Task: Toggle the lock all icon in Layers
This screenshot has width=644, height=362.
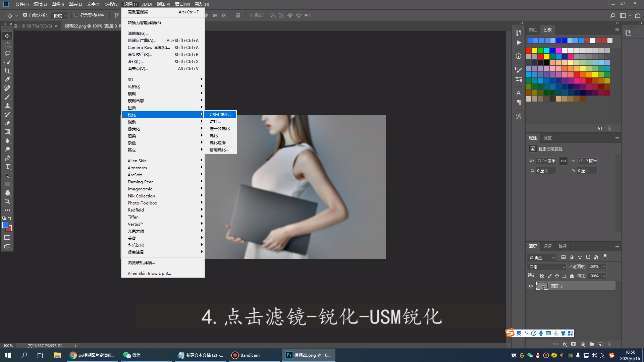Action: 572,276
